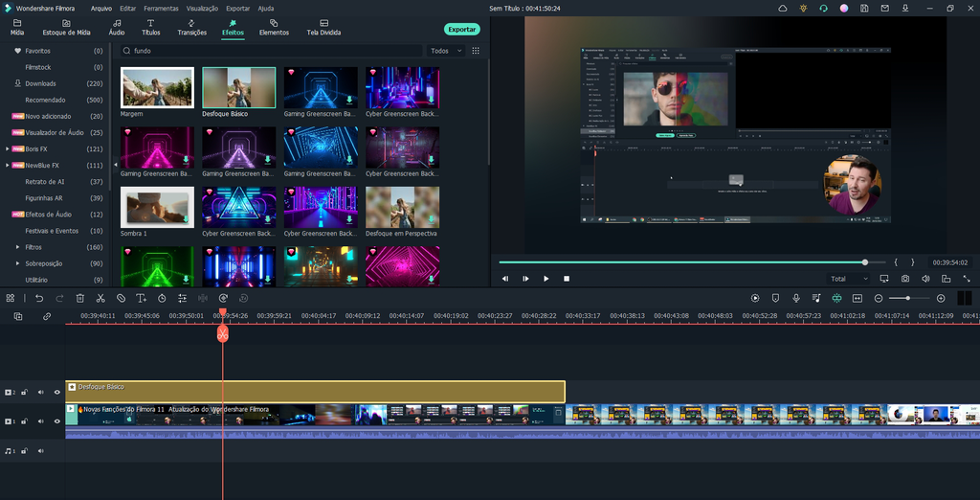
Task: Select the scissors split tool in toolbar
Action: tap(100, 299)
